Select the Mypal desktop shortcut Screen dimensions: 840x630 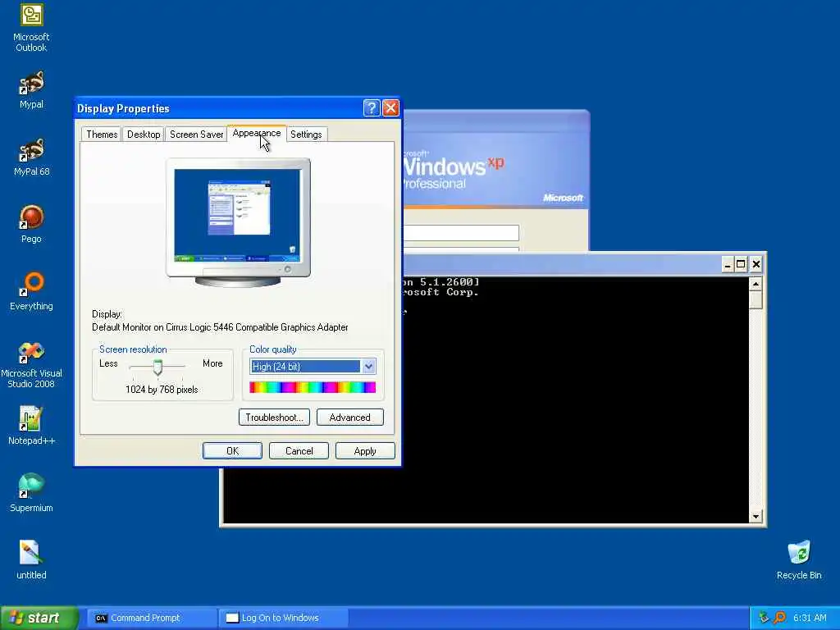31,90
